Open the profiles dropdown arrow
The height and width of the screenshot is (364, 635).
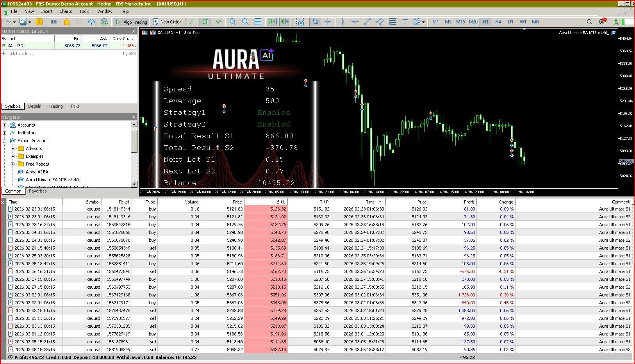point(30,22)
